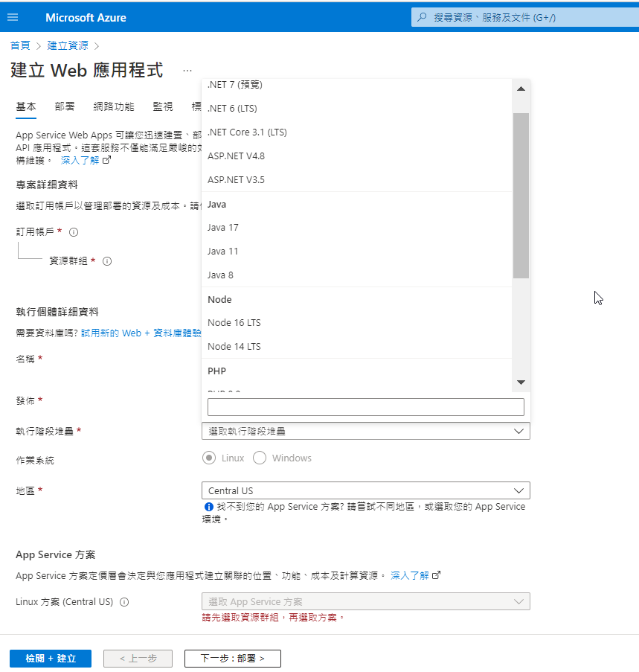Viewport: 639px width, 672px height.
Task: Open external link icon after App Service 深入了解
Action: [x=436, y=575]
